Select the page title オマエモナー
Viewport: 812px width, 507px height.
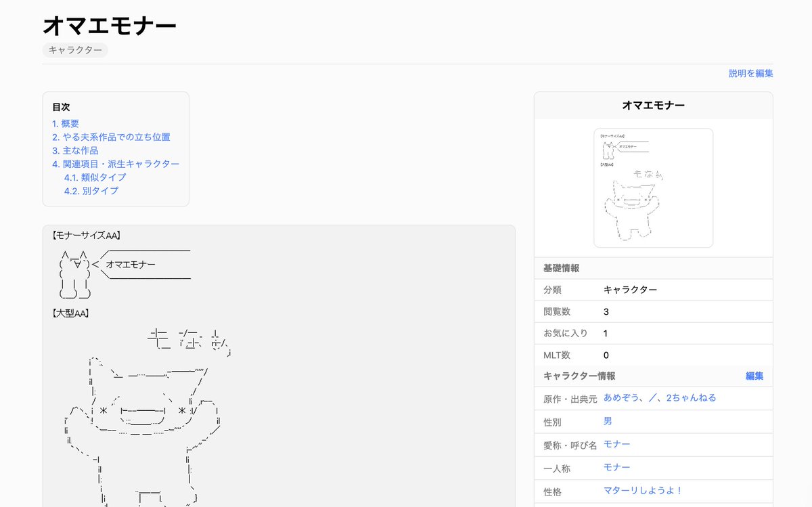coord(110,25)
